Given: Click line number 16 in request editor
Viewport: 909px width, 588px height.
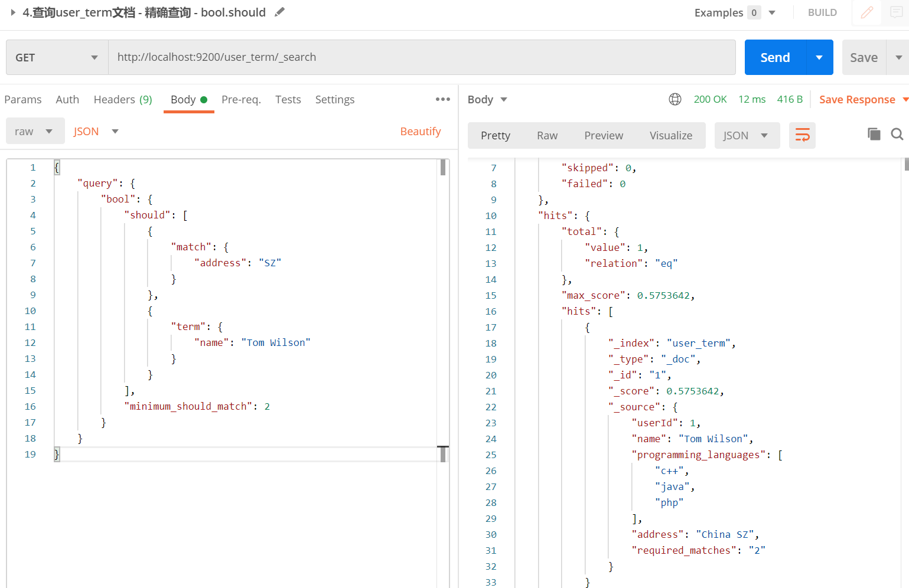Looking at the screenshot, I should (30, 406).
